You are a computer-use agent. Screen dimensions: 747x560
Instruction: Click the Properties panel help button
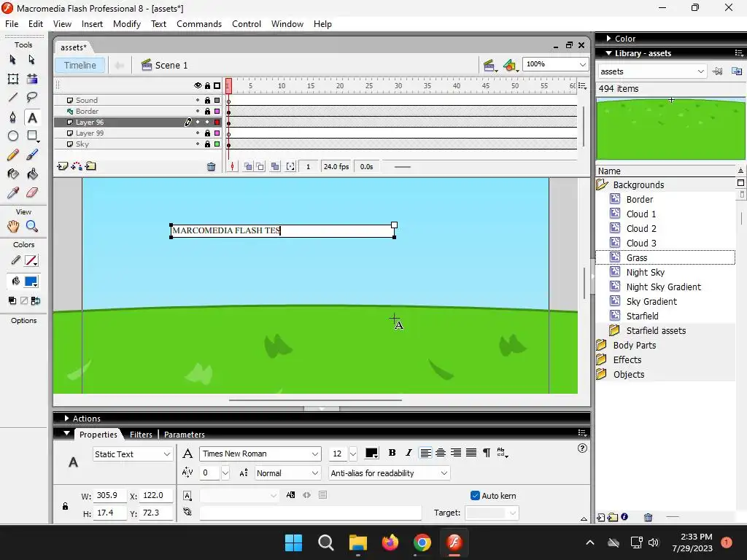(x=582, y=448)
